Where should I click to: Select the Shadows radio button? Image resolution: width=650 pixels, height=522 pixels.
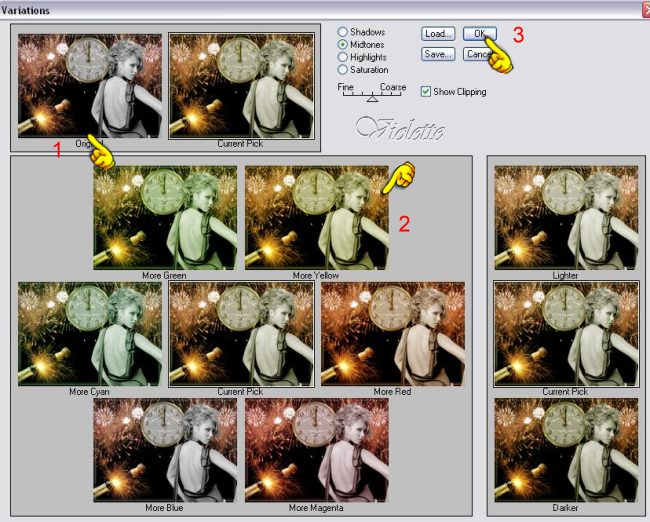point(343,32)
